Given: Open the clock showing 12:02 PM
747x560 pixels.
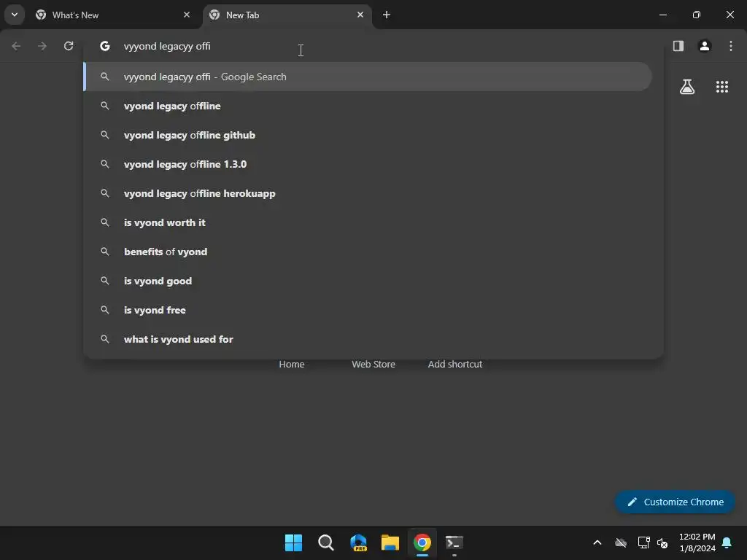Looking at the screenshot, I should [697, 542].
